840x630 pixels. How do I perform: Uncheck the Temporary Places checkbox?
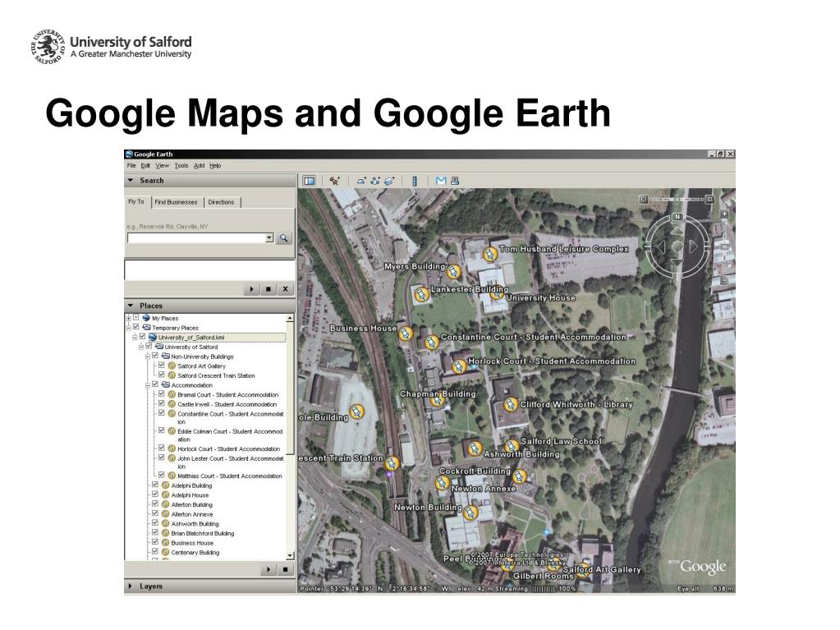point(135,327)
